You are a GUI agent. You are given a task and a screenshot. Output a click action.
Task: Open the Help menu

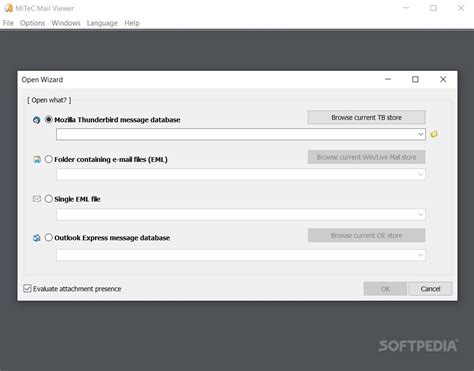pyautogui.click(x=132, y=23)
